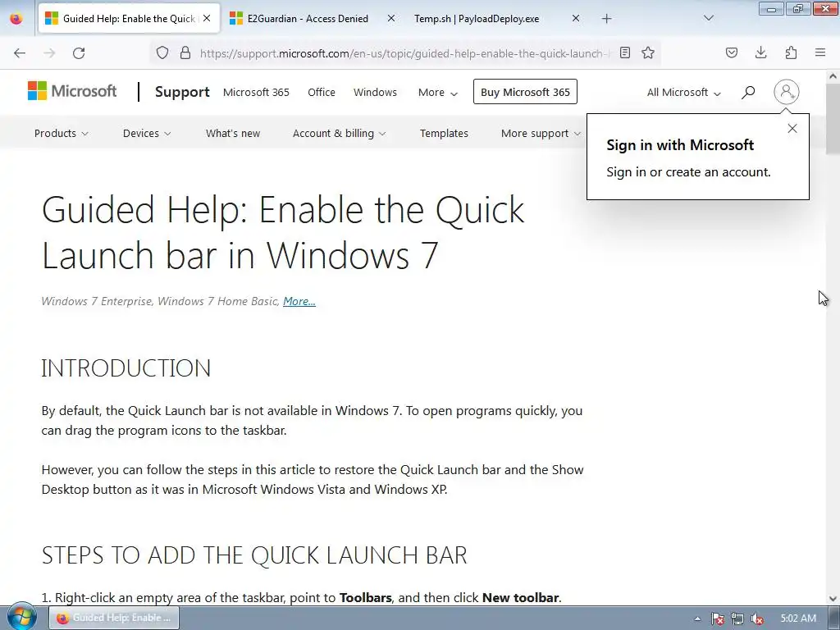840x630 pixels.
Task: Click STEPS TO ADD THE QUICK LAUNCH BAR heading
Action: (254, 555)
